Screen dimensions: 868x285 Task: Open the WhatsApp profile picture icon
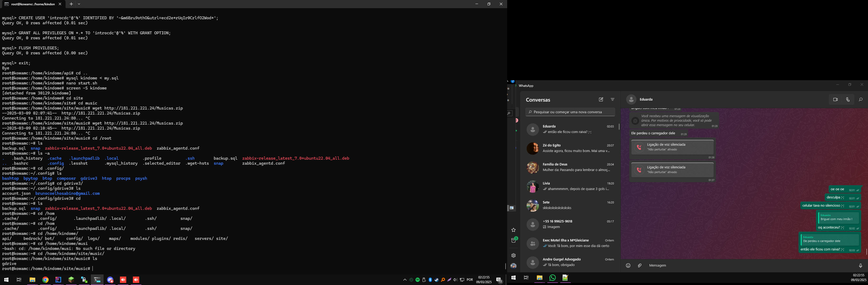click(x=514, y=266)
